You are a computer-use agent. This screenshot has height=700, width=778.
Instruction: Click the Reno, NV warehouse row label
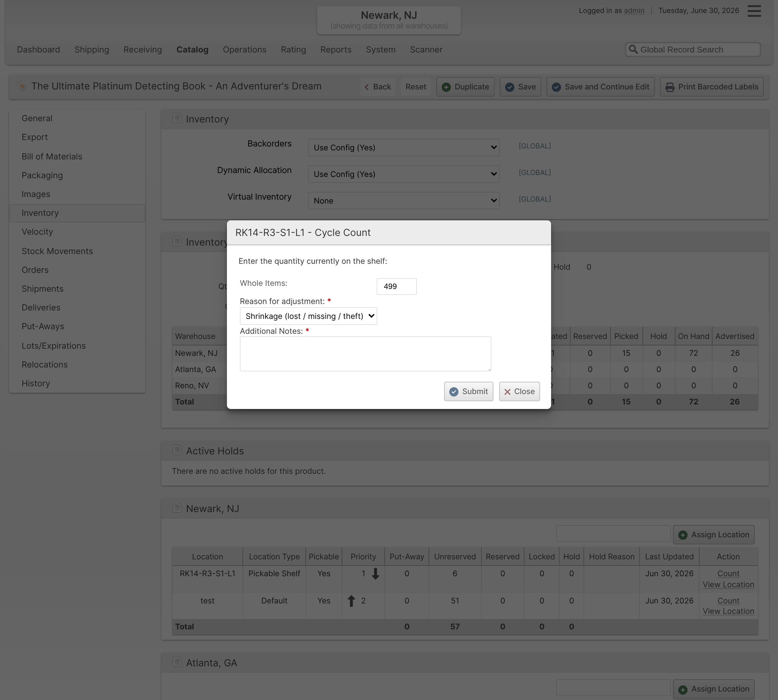192,385
